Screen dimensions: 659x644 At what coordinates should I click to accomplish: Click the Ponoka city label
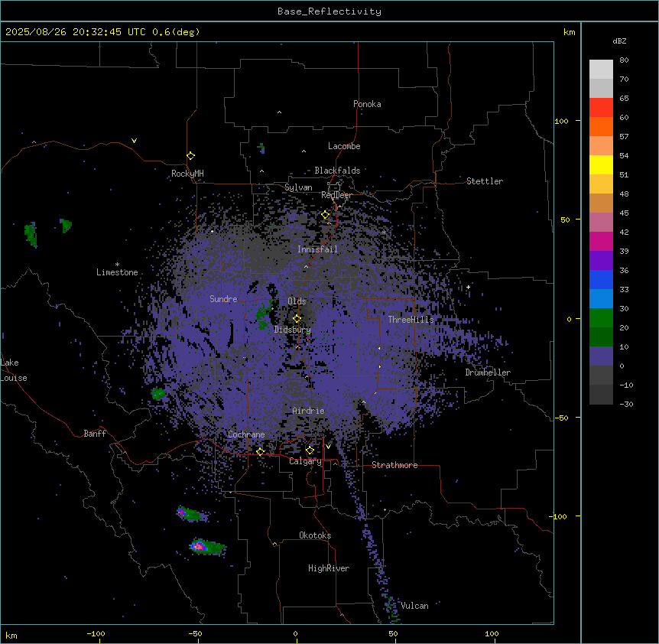click(367, 104)
